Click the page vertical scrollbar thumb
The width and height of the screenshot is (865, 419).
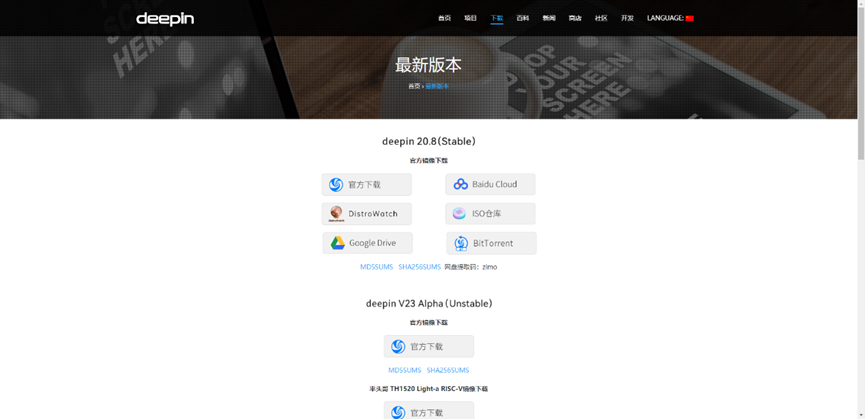[x=861, y=83]
